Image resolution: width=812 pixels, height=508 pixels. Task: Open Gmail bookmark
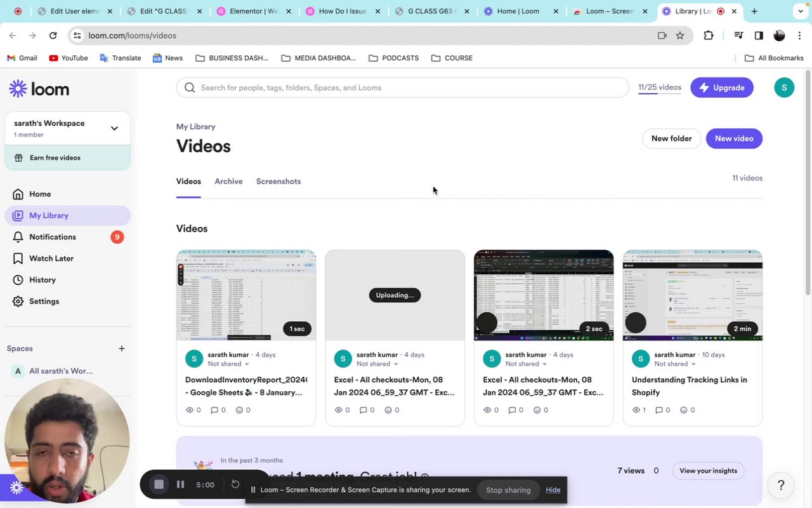22,58
